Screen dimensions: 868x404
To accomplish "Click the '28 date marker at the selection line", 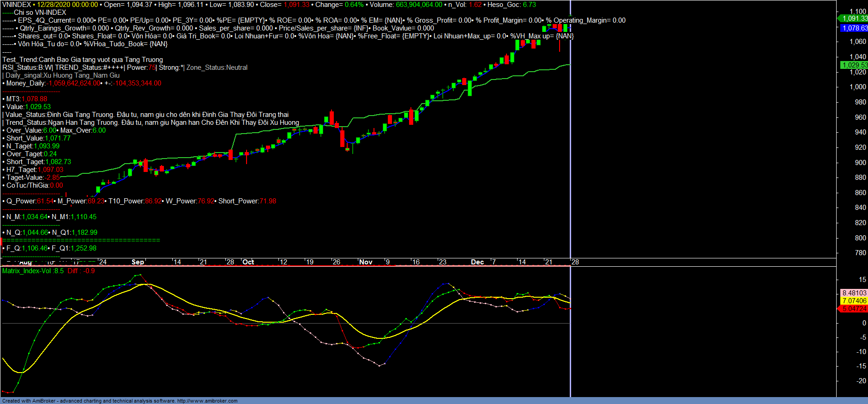I will click(575, 262).
